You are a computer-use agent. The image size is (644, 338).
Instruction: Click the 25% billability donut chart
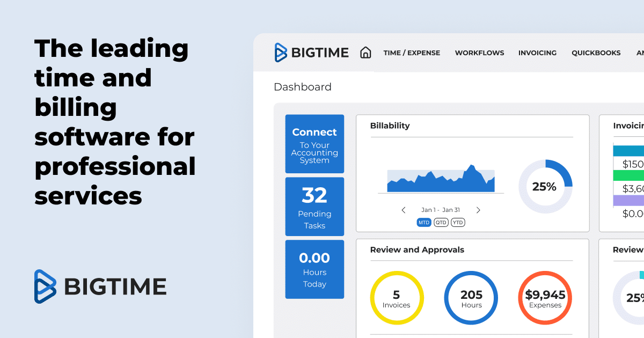click(x=545, y=187)
